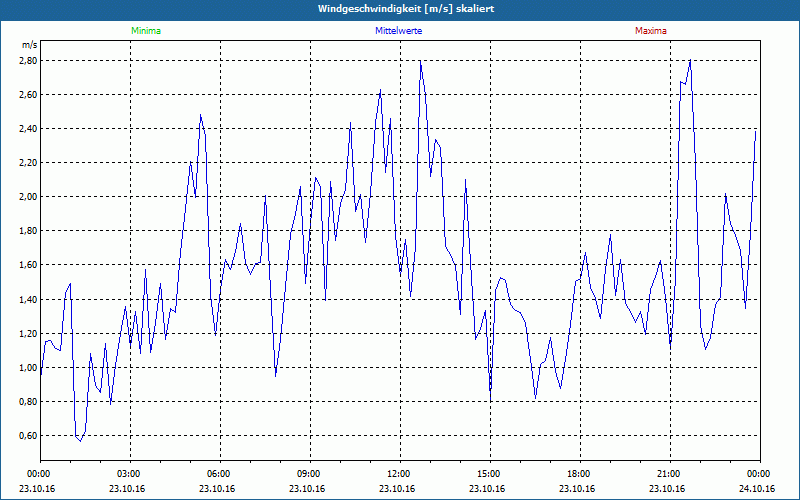Select the 1,00 y-axis value

click(29, 368)
